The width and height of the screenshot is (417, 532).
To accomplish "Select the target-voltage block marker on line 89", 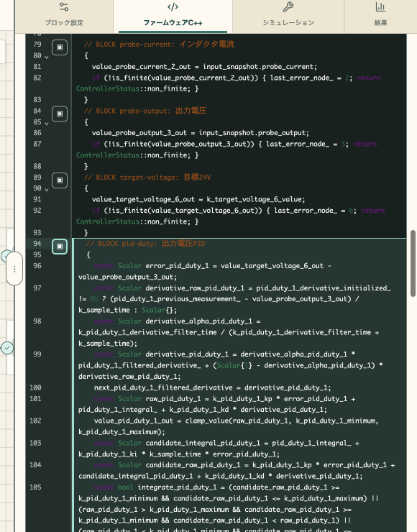I will [x=60, y=180].
